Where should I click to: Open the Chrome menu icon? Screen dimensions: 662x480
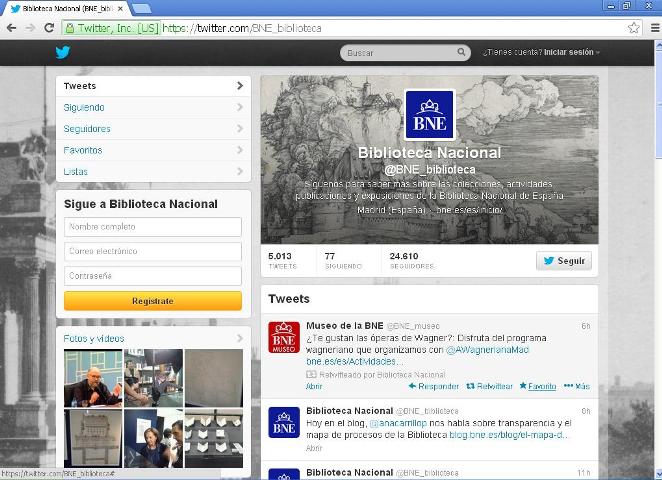[655, 28]
